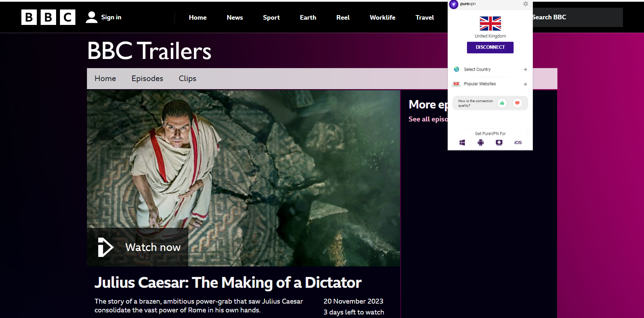Image resolution: width=644 pixels, height=318 pixels.
Task: Click the Popular Websites streaming icon
Action: point(456,84)
